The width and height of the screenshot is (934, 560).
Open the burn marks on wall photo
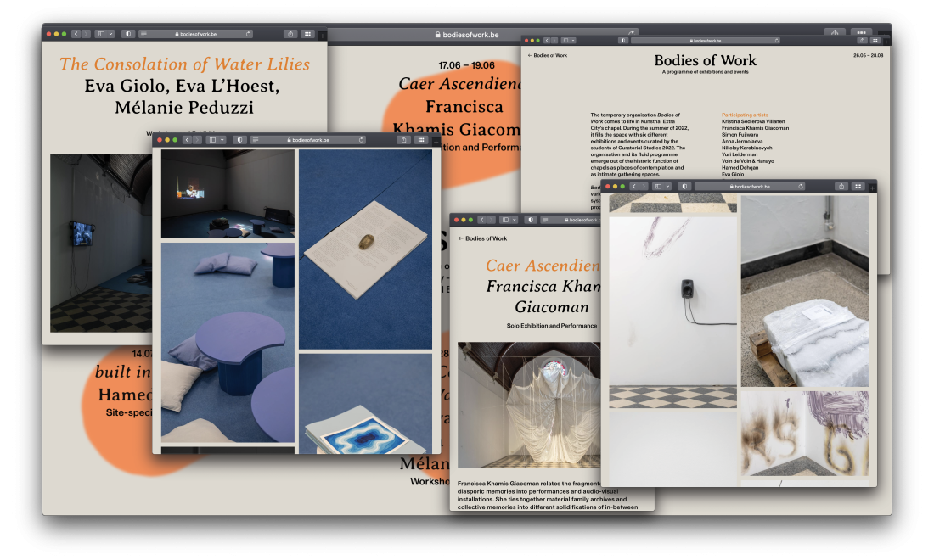tap(805, 434)
